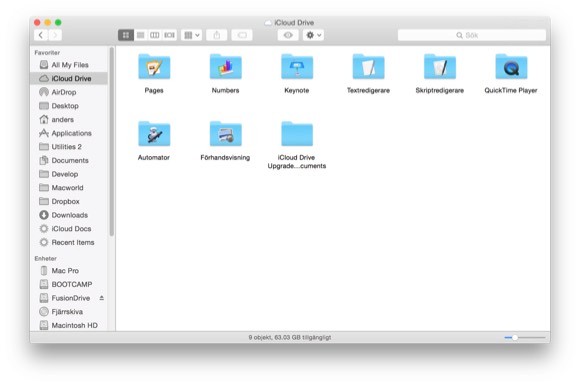580x386 pixels.
Task: Open AirDrop from the sidebar
Action: pos(69,92)
